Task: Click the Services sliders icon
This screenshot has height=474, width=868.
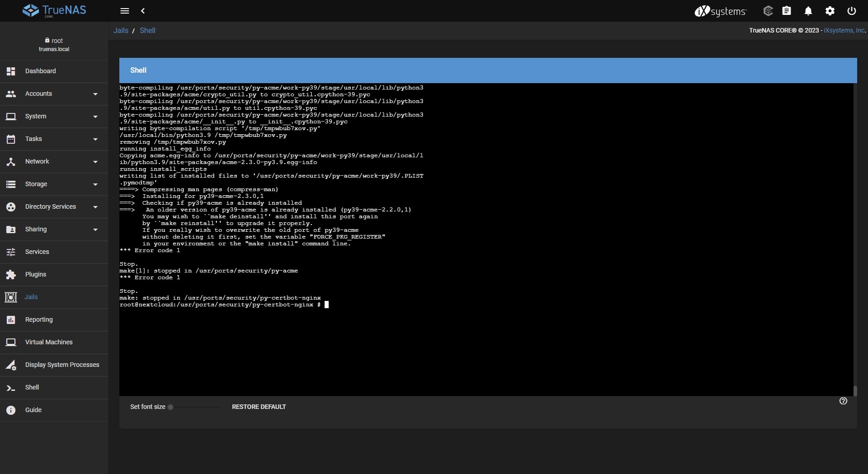Action: point(11,252)
